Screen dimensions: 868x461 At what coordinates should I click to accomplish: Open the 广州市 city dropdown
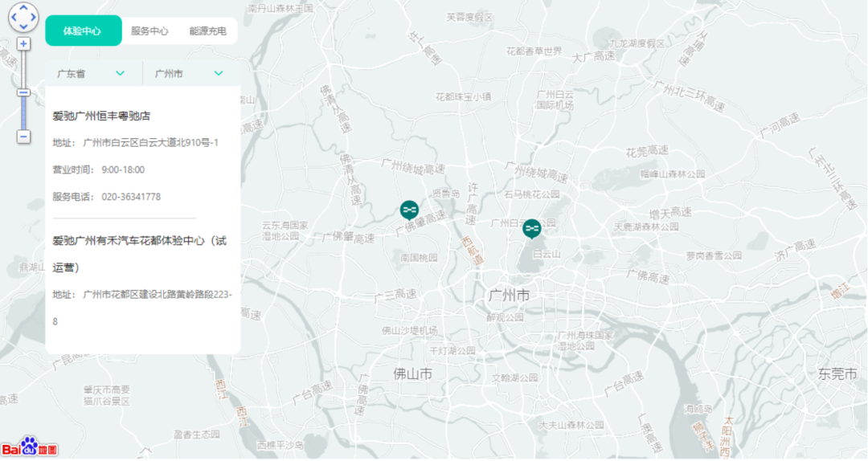[x=191, y=73]
